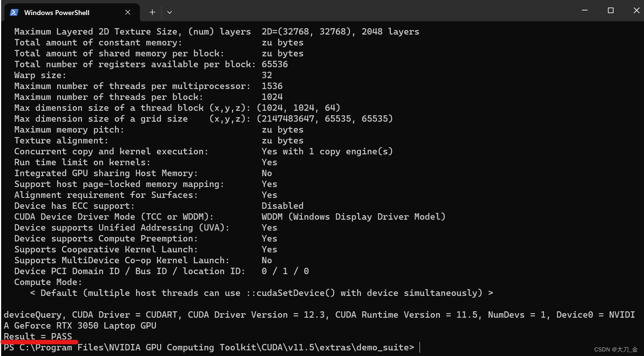This screenshot has height=356, width=644.
Task: Click the minimize window button
Action: [585, 11]
